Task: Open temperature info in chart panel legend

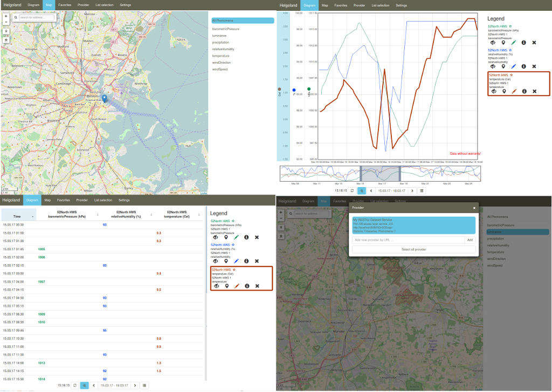Action: coord(524,91)
